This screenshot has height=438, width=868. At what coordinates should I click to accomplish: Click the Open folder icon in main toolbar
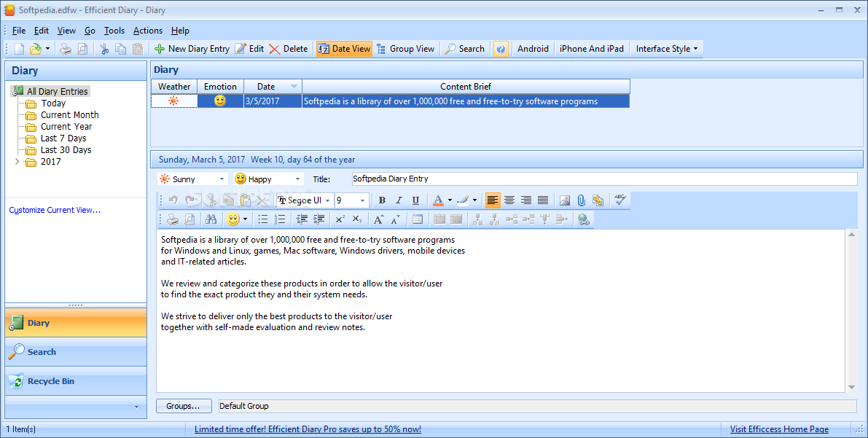tap(36, 49)
